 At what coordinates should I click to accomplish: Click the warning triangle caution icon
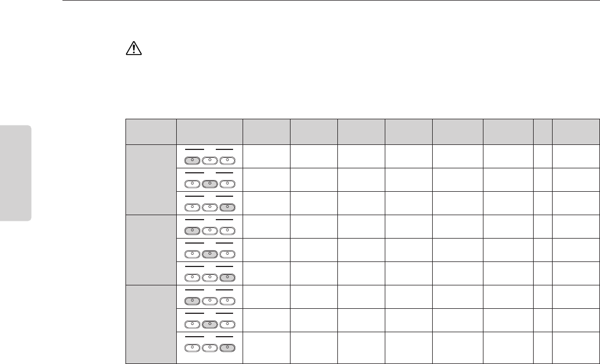[x=134, y=48]
